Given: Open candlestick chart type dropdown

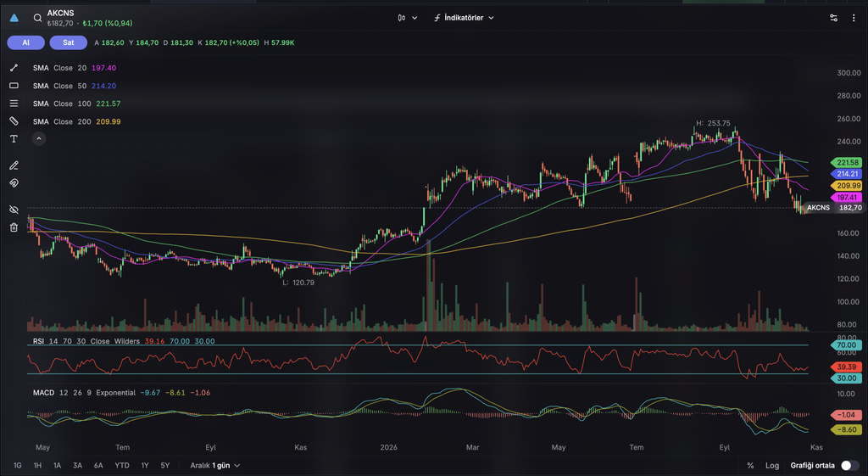Looking at the screenshot, I should [408, 18].
